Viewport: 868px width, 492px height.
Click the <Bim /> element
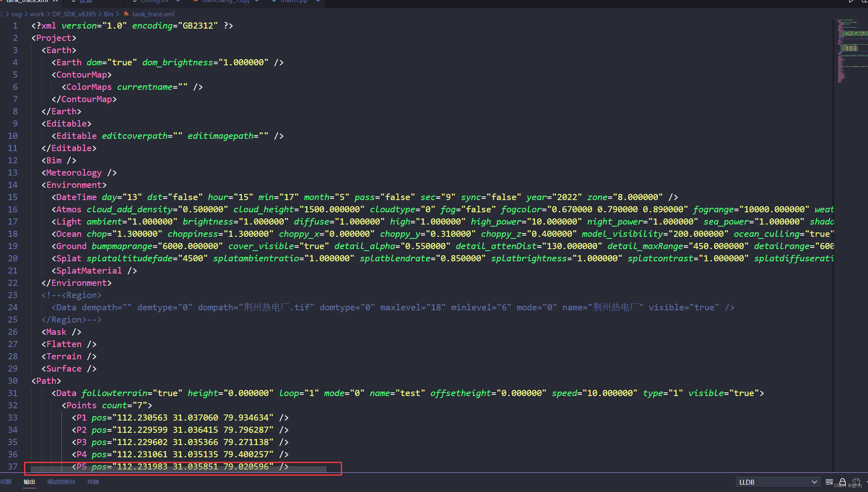pos(59,160)
